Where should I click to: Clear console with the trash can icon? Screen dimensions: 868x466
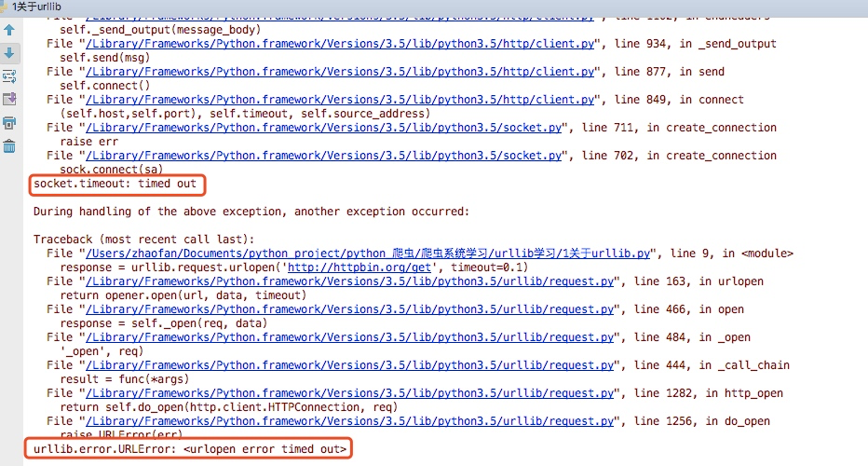tap(9, 146)
